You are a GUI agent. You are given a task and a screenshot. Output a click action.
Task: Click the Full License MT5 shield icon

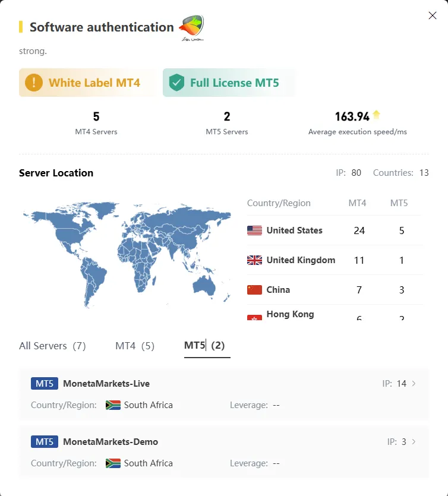click(x=176, y=83)
